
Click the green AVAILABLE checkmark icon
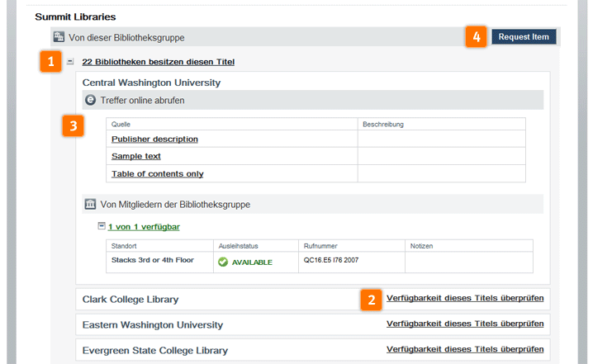(223, 262)
